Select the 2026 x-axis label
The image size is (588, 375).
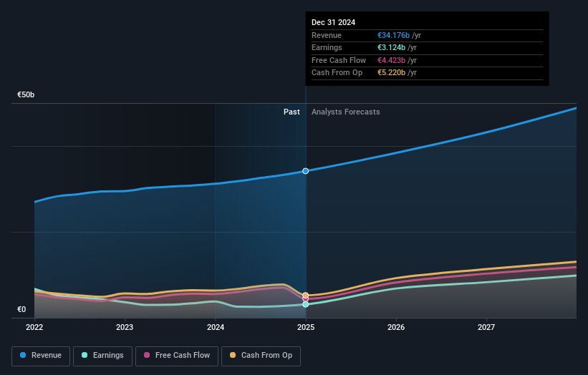pos(396,327)
